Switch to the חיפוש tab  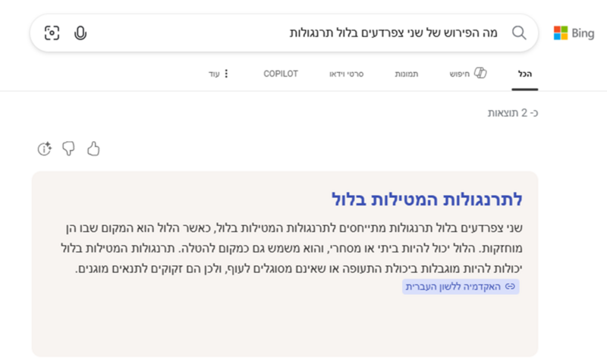pyautogui.click(x=468, y=74)
